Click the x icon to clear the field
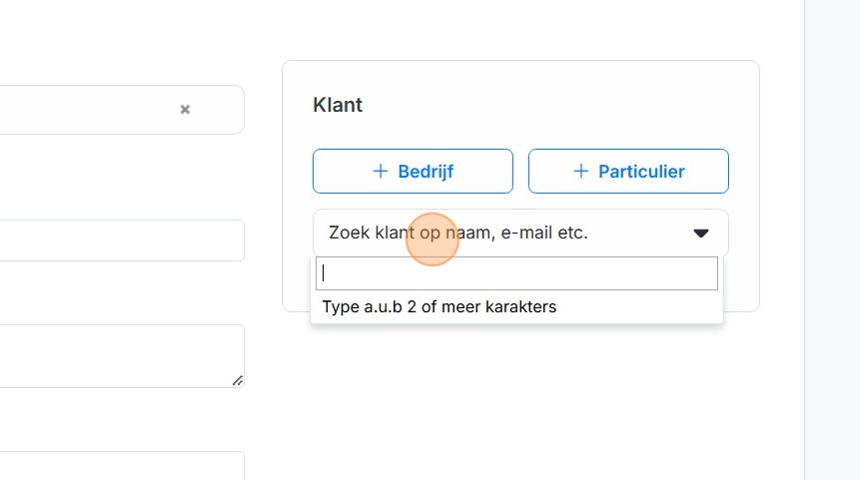The height and width of the screenshot is (480, 860). (185, 110)
